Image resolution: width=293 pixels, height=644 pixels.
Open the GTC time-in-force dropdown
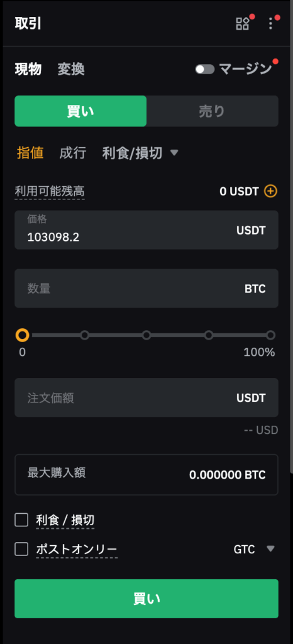pyautogui.click(x=253, y=549)
